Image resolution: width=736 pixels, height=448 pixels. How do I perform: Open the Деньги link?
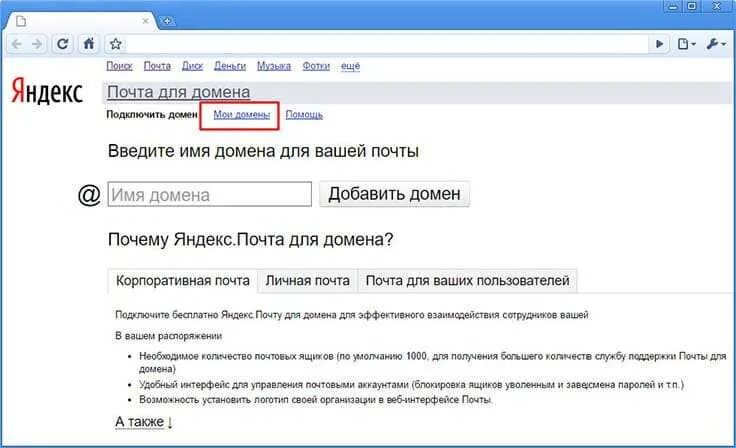[x=230, y=66]
